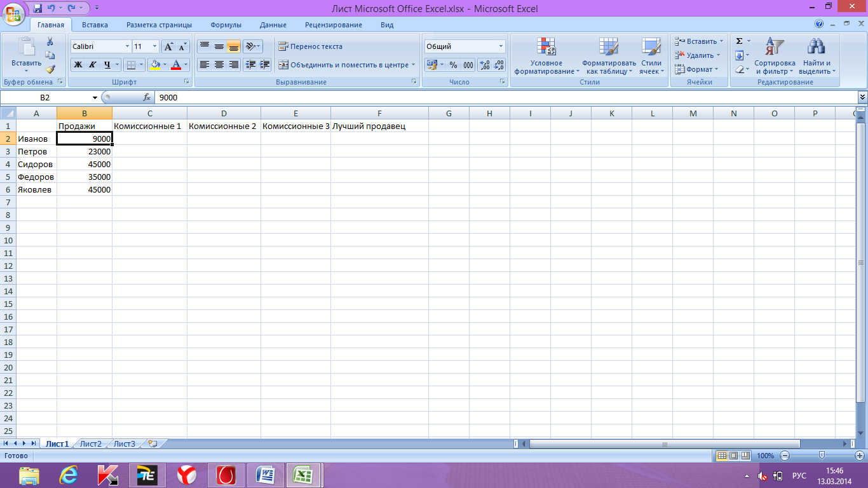
Task: Switch to Вид ribbon tab
Action: point(387,25)
